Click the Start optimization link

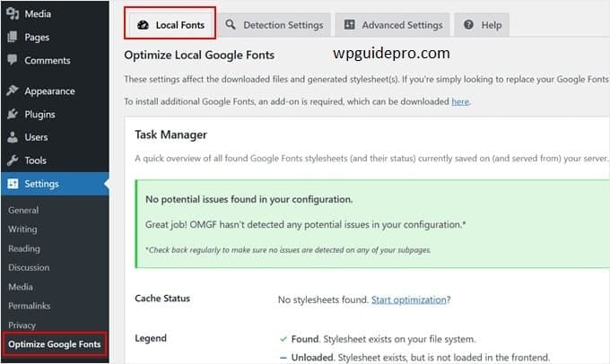(408, 299)
